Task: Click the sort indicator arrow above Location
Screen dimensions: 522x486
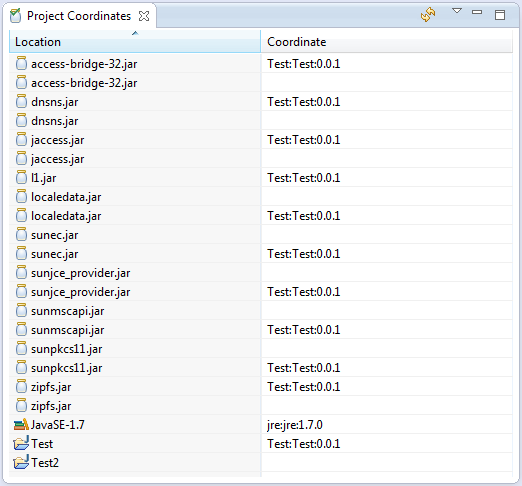Action: (x=135, y=33)
